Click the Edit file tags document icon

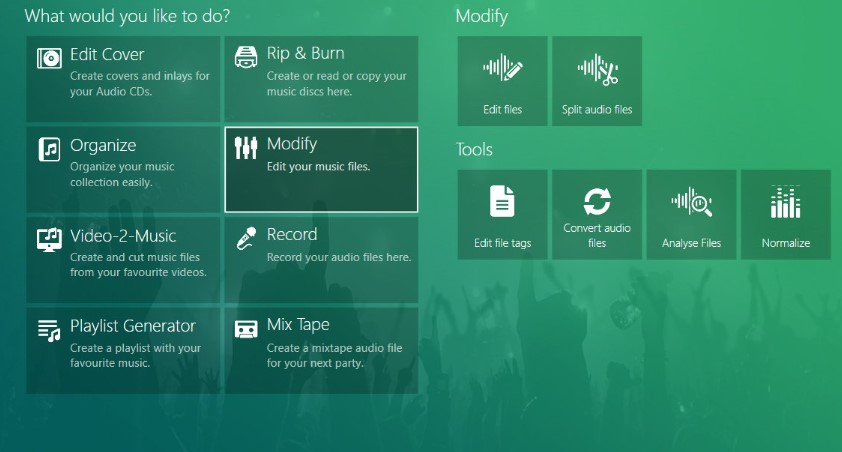502,201
